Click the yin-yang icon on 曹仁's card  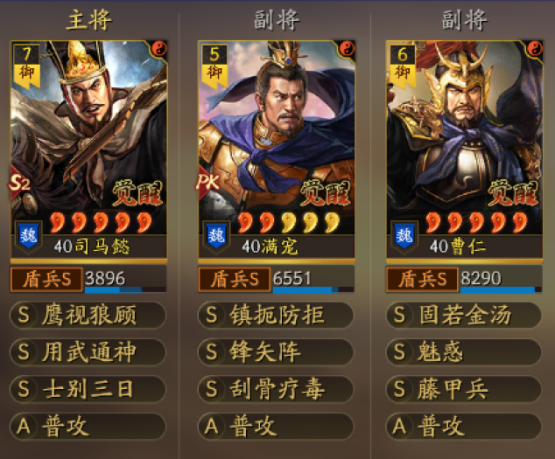point(534,48)
